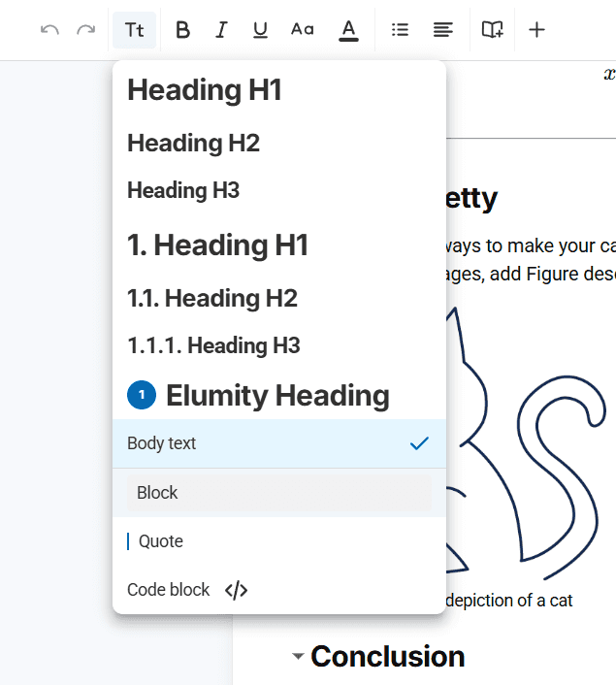This screenshot has width=616, height=685.
Task: Toggle italic formatting
Action: tap(221, 30)
